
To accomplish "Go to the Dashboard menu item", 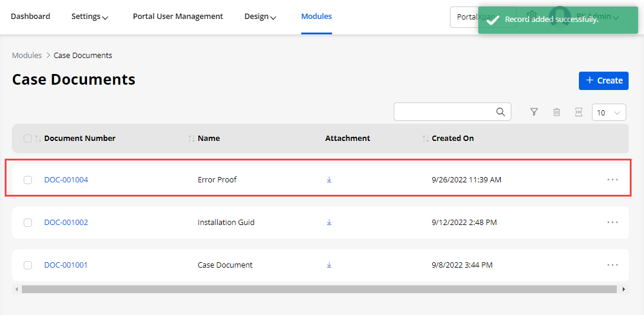I will click(30, 17).
